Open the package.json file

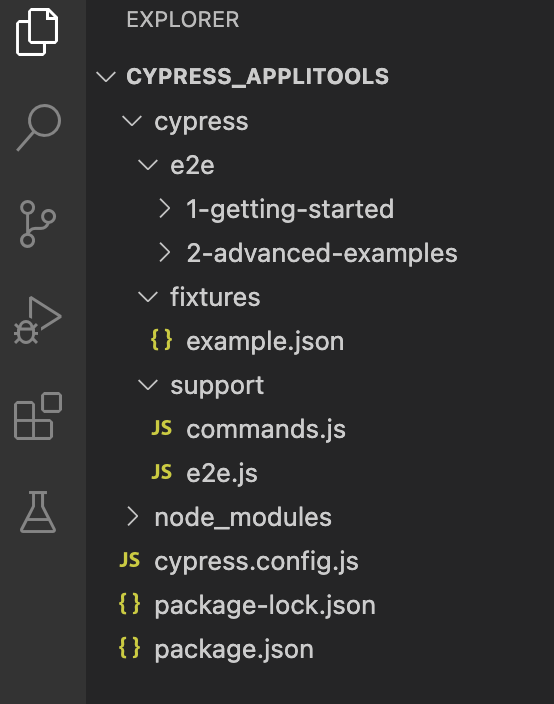234,650
